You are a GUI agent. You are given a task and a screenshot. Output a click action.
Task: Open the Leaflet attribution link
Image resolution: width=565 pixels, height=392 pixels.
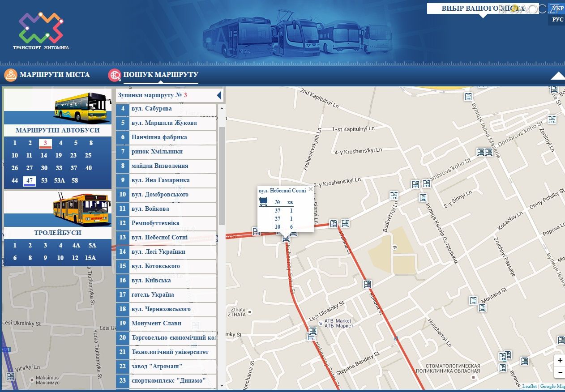point(529,386)
